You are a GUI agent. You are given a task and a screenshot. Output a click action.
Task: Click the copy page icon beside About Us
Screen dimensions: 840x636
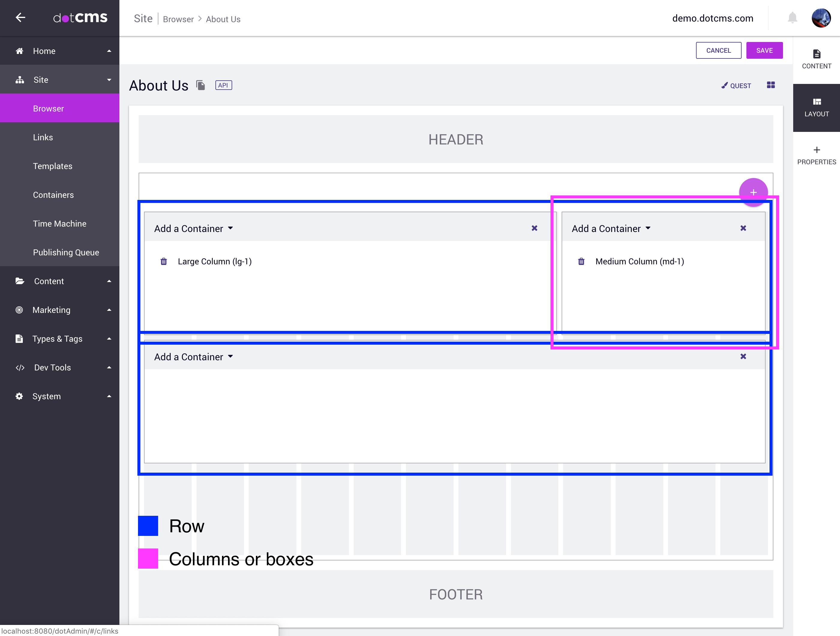tap(200, 85)
